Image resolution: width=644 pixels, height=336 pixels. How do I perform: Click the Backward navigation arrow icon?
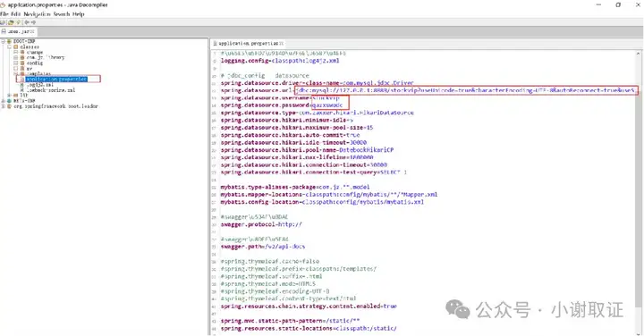tap(27, 22)
